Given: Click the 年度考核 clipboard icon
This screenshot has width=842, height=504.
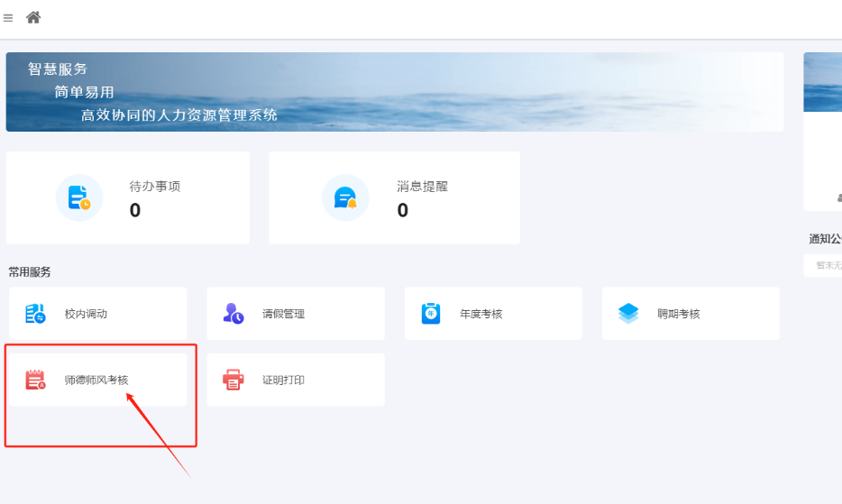Looking at the screenshot, I should click(x=431, y=314).
